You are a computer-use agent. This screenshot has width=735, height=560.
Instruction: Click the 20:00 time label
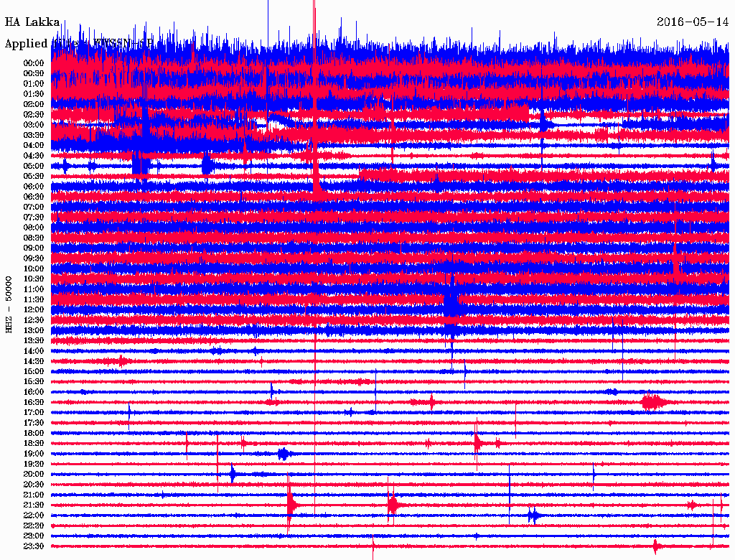(34, 474)
